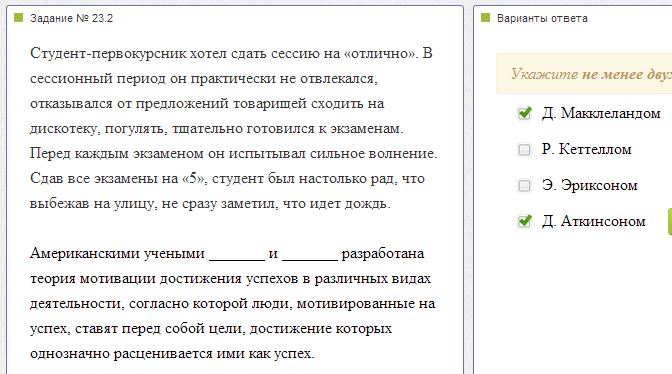Select the answer label Р. Кеттеллом
The height and width of the screenshot is (374, 672).
[x=586, y=150]
